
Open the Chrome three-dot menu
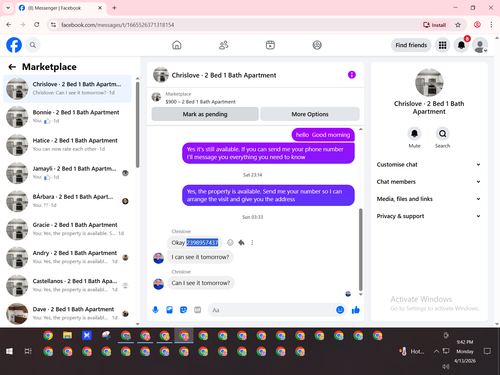click(491, 25)
